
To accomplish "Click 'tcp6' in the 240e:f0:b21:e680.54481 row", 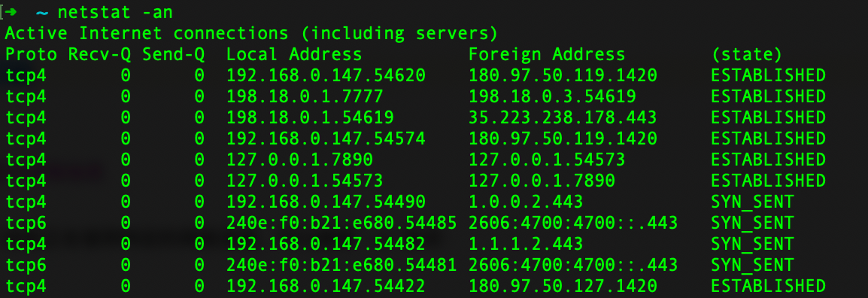I will (26, 265).
